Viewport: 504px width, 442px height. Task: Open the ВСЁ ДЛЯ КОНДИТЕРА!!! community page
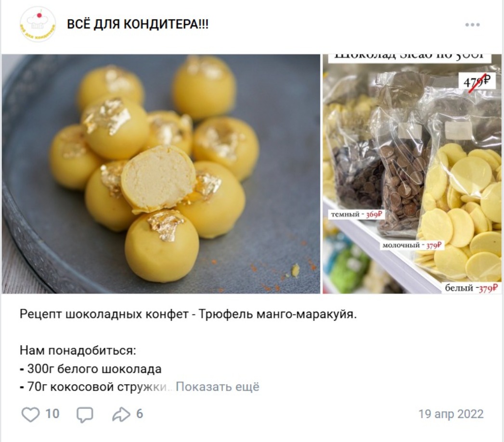[138, 24]
